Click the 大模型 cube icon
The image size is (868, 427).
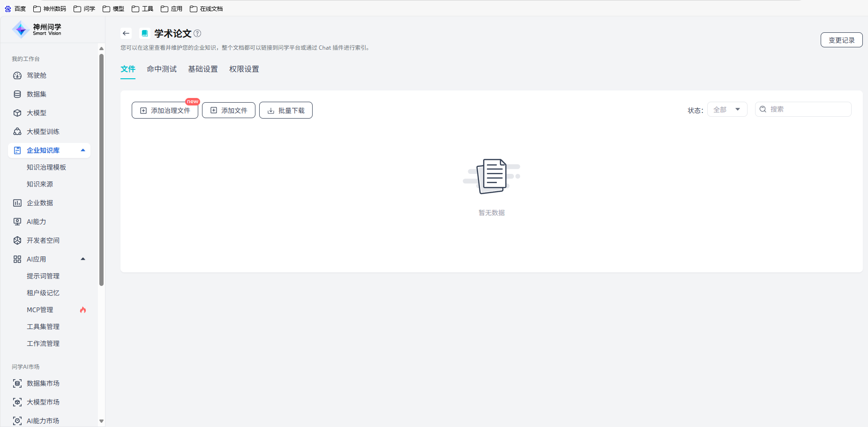(x=17, y=113)
